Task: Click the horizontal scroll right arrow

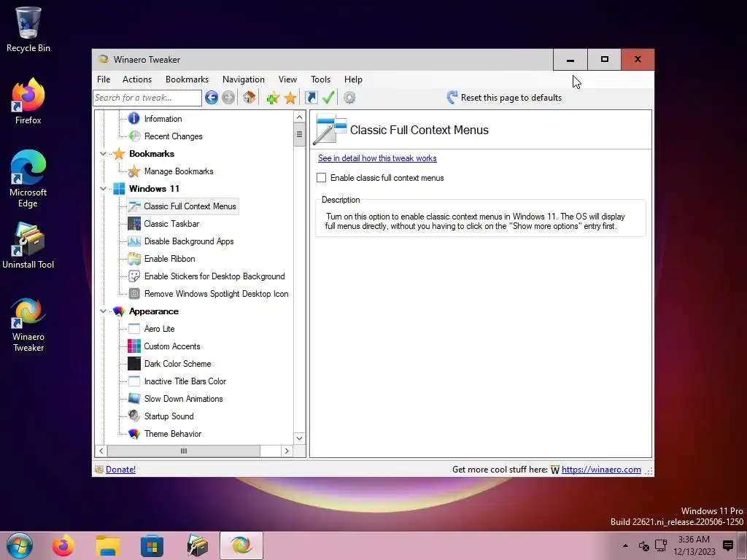Action: click(x=287, y=451)
